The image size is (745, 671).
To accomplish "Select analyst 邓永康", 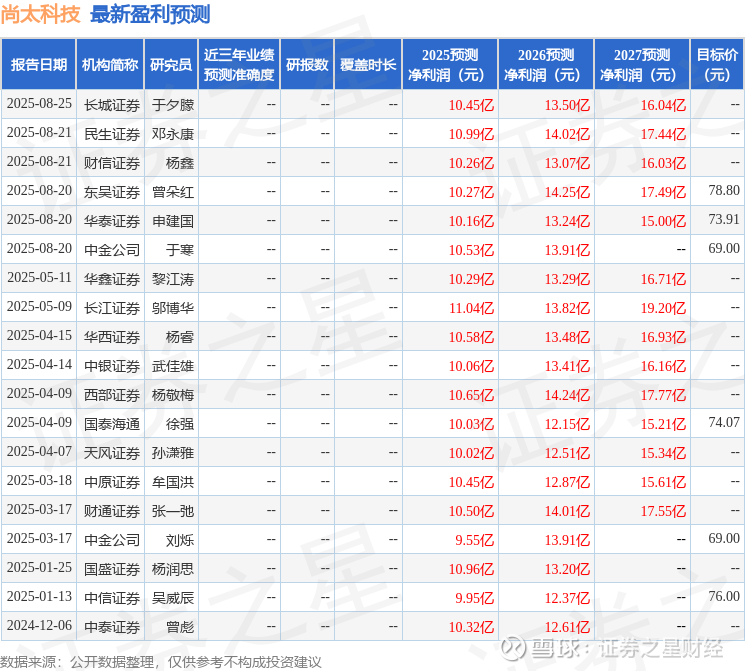I will [173, 134].
